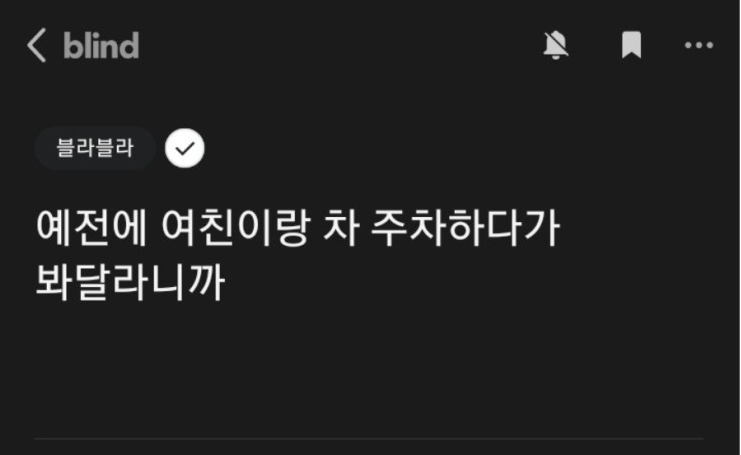The height and width of the screenshot is (455, 741).
Task: Click the second title line 봐달라니까
Action: pos(130,283)
